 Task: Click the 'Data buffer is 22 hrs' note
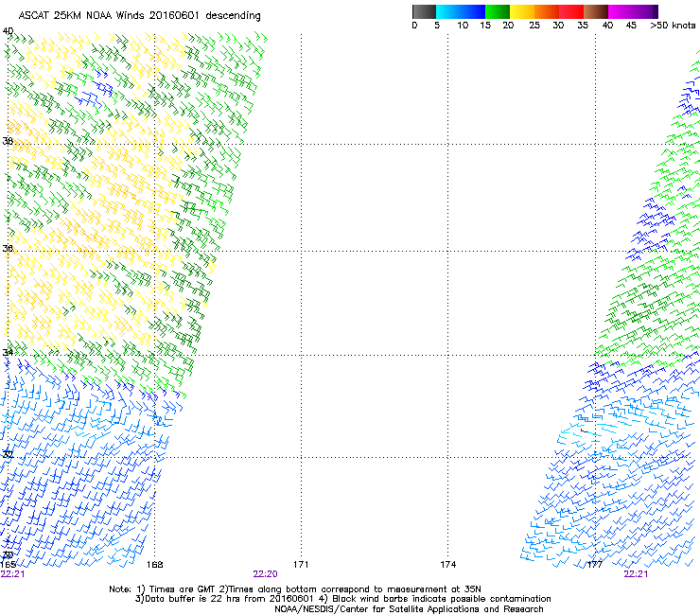pyautogui.click(x=342, y=599)
